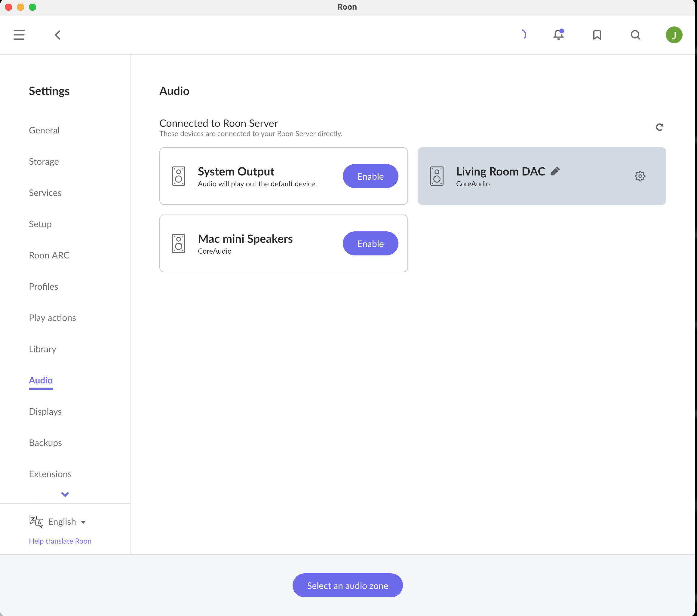This screenshot has height=616, width=697.
Task: Click the Settings sidebar heading
Action: click(49, 91)
